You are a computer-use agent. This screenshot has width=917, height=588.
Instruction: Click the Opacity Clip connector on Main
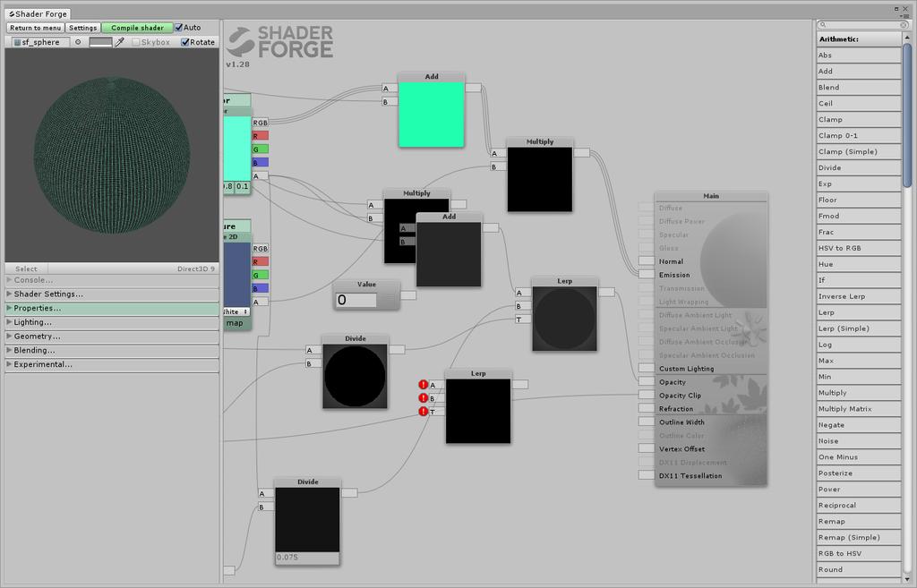(x=647, y=395)
